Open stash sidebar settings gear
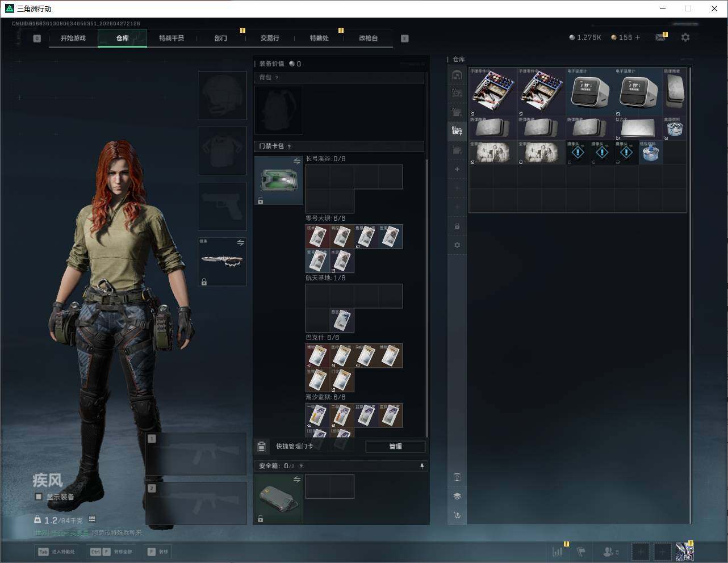728x563 pixels. [x=457, y=245]
